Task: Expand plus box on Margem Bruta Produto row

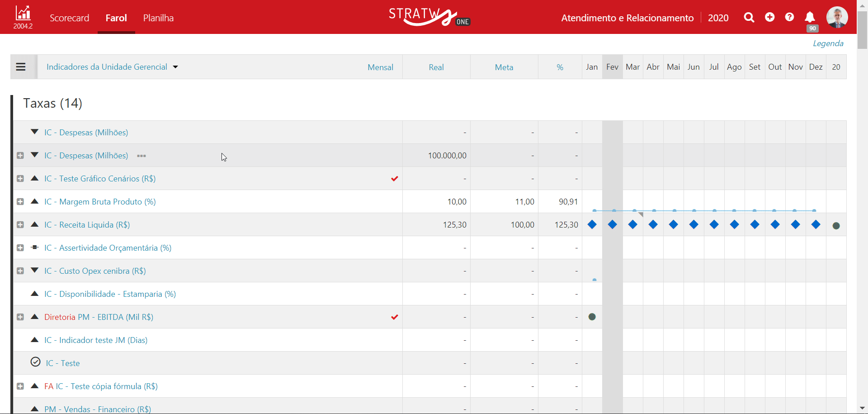Action: coord(20,202)
